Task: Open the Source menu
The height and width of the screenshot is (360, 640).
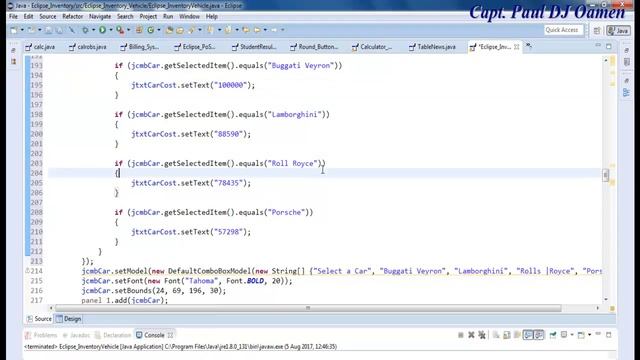Action: pyautogui.click(x=48, y=16)
